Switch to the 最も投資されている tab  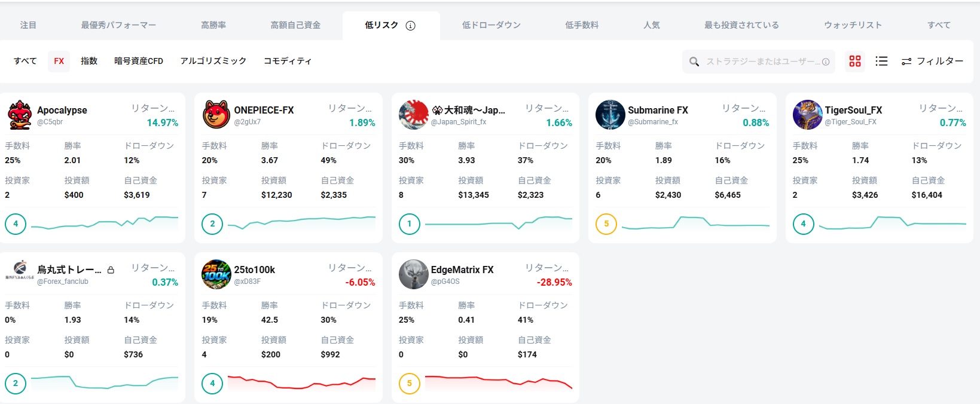click(741, 25)
